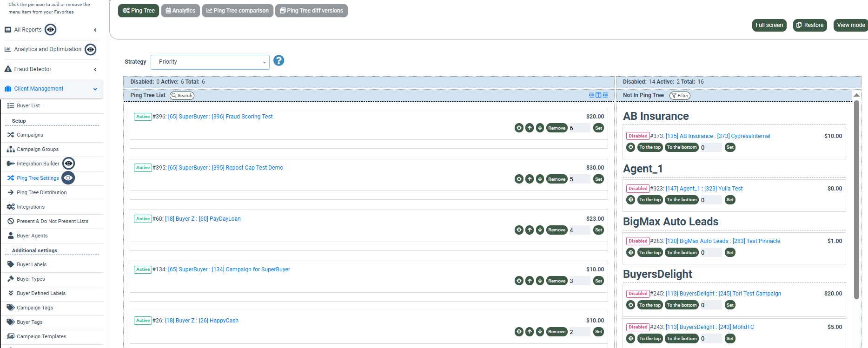Toggle the eye pin next to All Reports
The image size is (868, 348).
click(50, 29)
